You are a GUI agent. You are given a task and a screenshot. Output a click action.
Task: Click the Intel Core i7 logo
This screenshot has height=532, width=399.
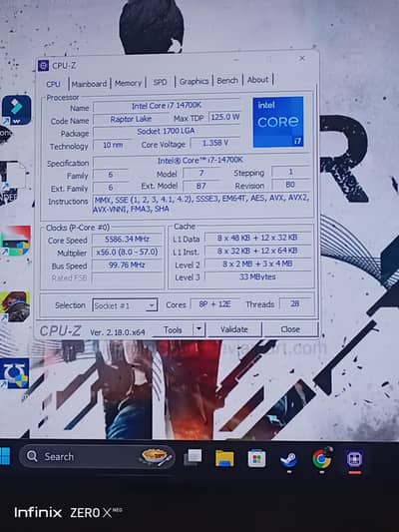[278, 122]
